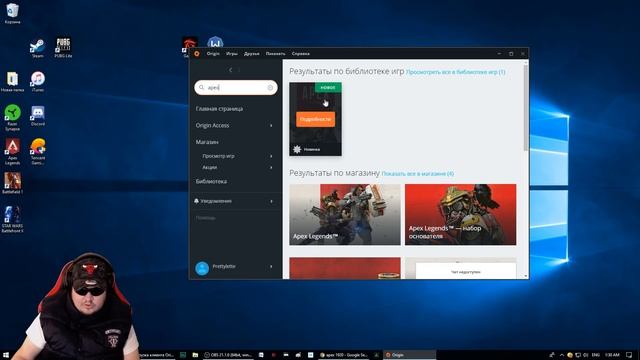Show hidden system tray icons
640x360 pixels.
pos(562,355)
